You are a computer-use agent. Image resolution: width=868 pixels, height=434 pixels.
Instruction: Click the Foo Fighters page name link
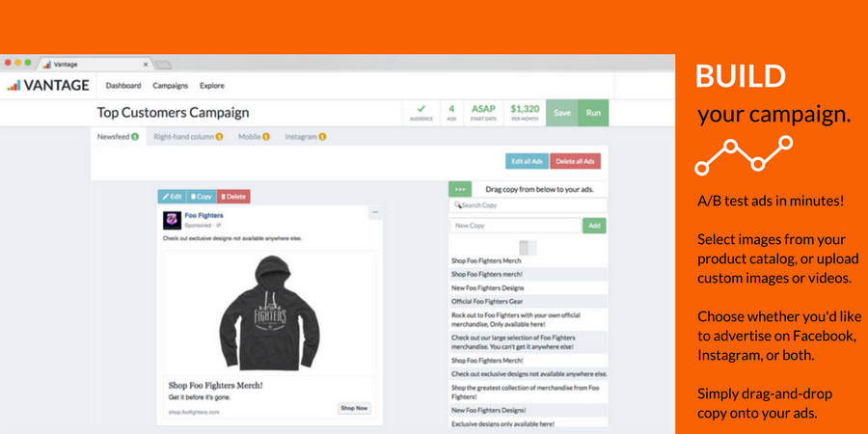coord(204,215)
